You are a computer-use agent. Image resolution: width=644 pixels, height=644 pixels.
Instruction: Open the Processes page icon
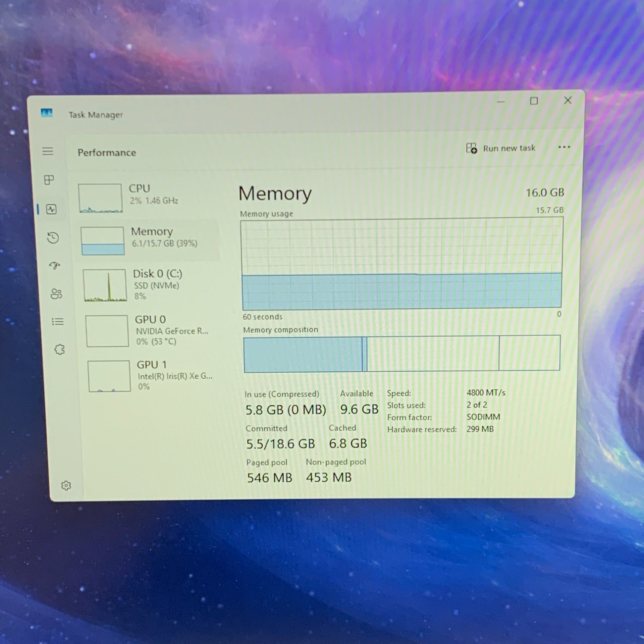coord(49,180)
